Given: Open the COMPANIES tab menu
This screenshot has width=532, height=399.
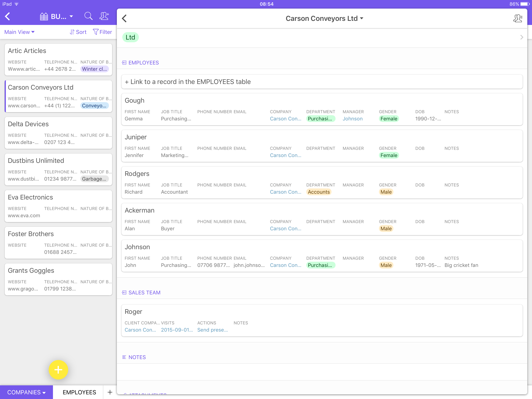Looking at the screenshot, I should coord(26,392).
